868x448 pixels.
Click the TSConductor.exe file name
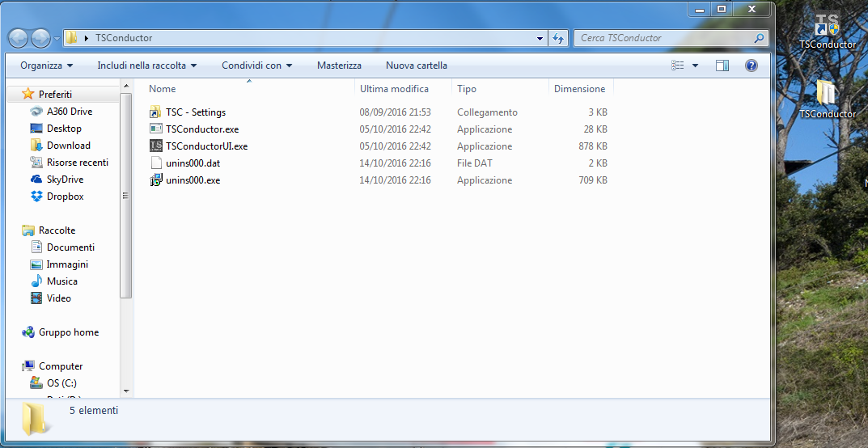(x=202, y=129)
